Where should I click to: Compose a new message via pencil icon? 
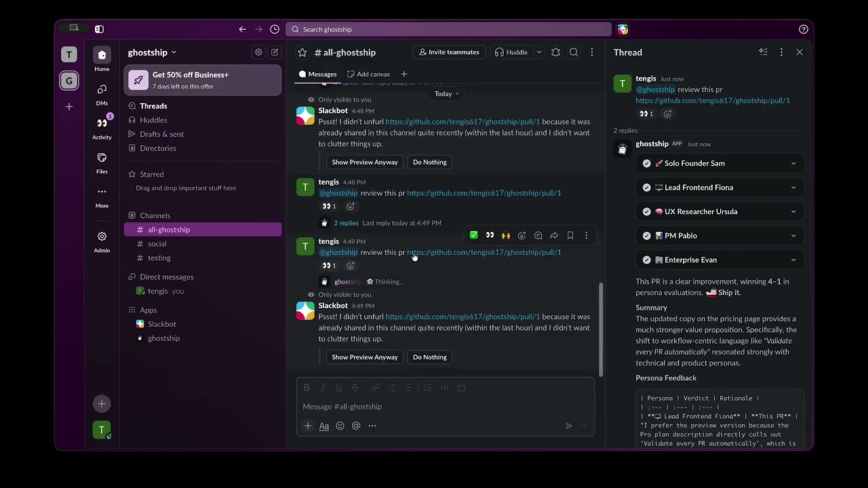coord(275,52)
